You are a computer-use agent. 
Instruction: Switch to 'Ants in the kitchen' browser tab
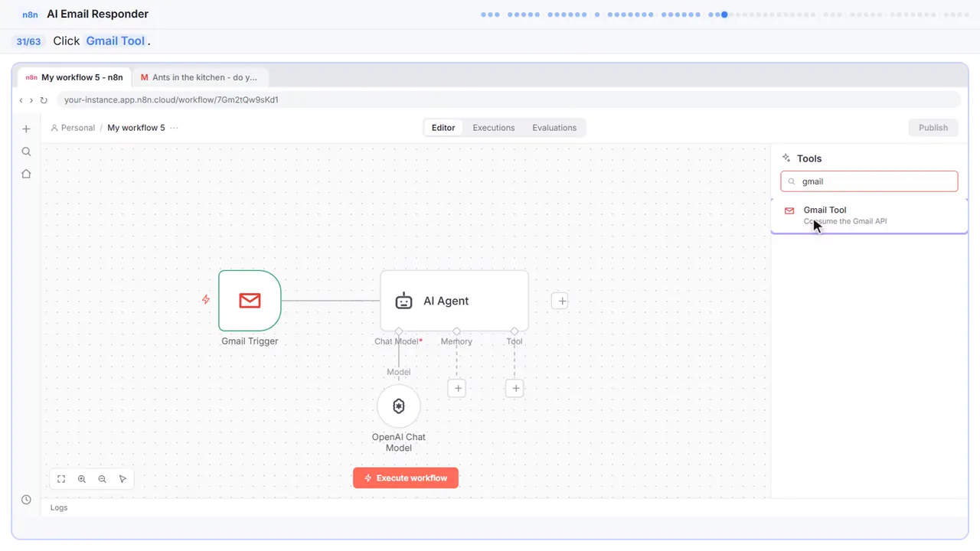(200, 77)
